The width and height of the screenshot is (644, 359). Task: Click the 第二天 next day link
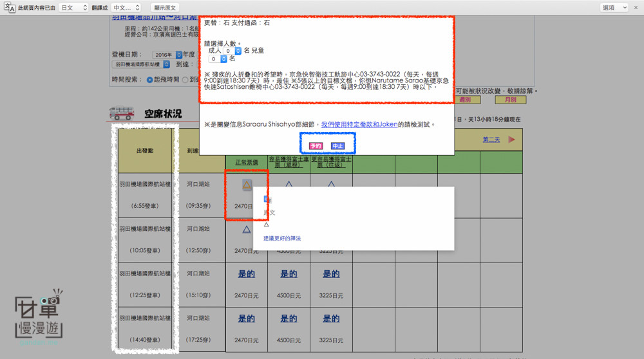(491, 140)
